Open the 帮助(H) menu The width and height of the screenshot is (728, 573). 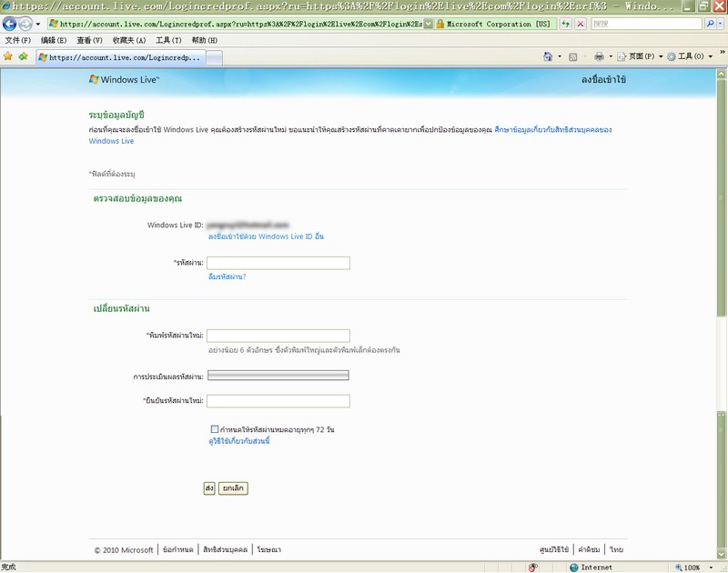click(204, 40)
